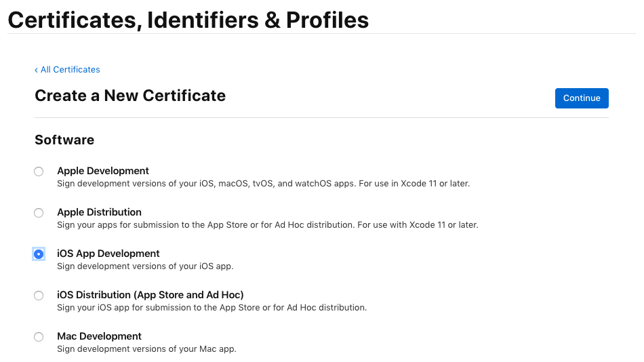Click iOS Distribution (App Store and Ad Hoc) label

click(x=150, y=295)
